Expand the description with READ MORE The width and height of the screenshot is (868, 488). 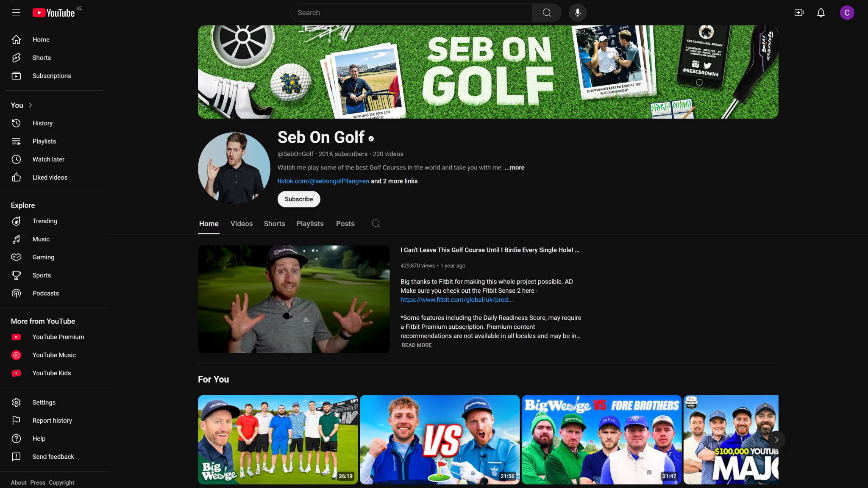(416, 345)
